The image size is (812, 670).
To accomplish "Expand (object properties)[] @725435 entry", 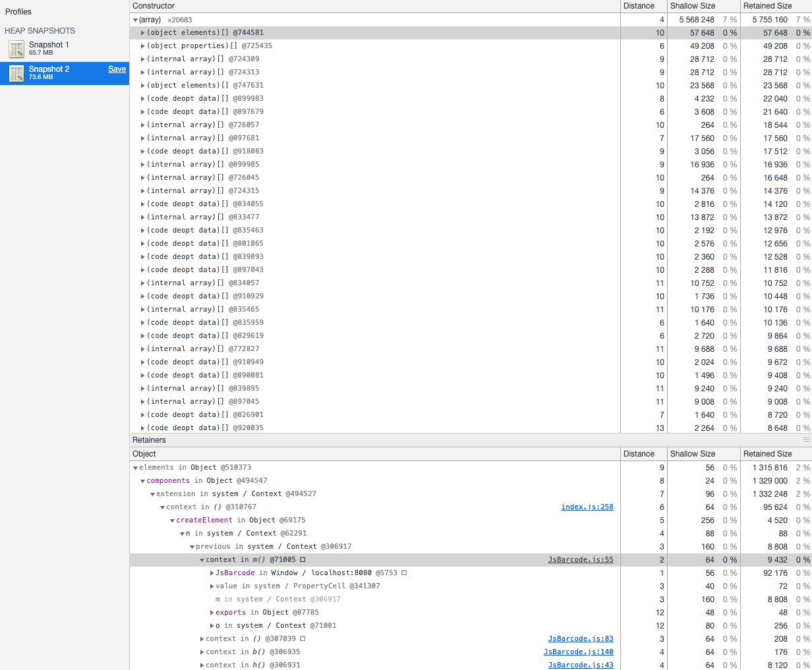I will (144, 45).
